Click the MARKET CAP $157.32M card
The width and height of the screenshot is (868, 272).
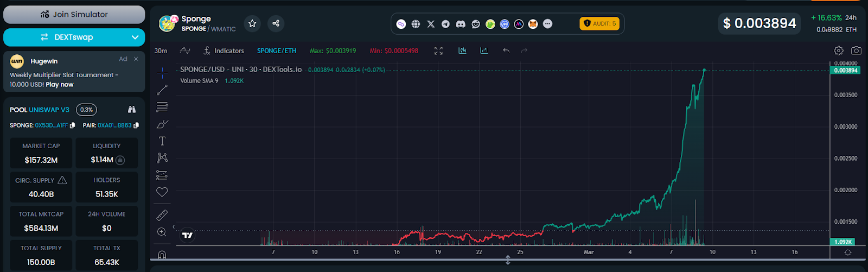(41, 153)
